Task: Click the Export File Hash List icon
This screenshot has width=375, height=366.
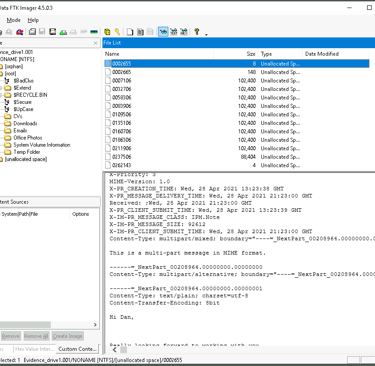Action: [x=140, y=32]
